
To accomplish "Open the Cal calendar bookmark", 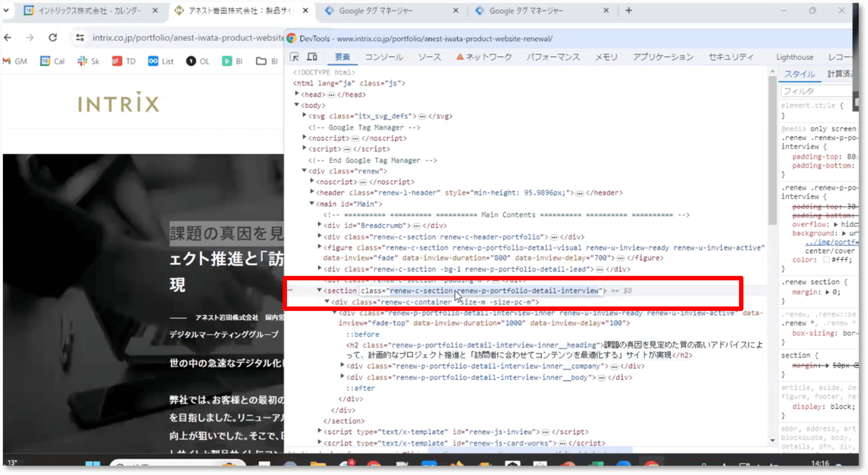I will [52, 61].
